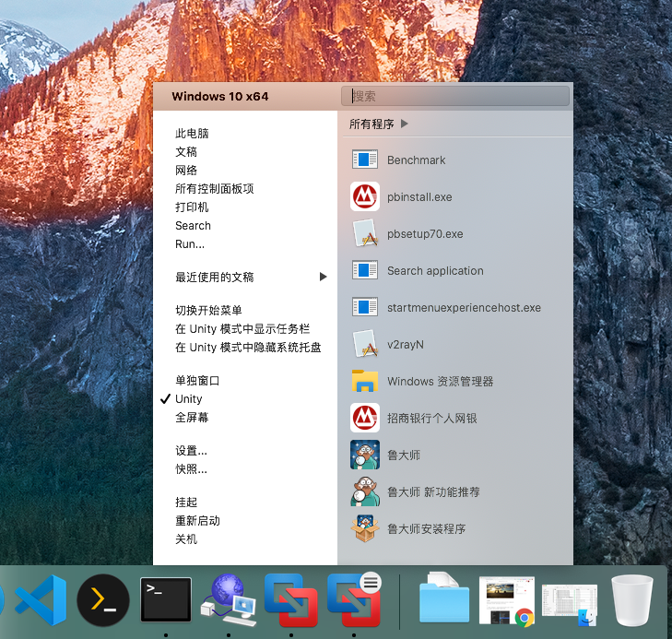Open the Chrome screenshot stack in Dock
Viewport: 672px width, 639px height.
507,601
